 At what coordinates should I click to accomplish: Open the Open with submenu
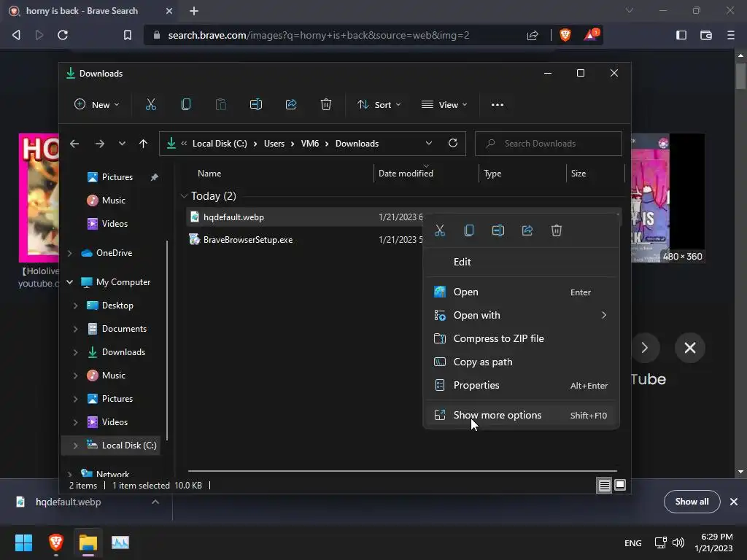click(x=522, y=315)
